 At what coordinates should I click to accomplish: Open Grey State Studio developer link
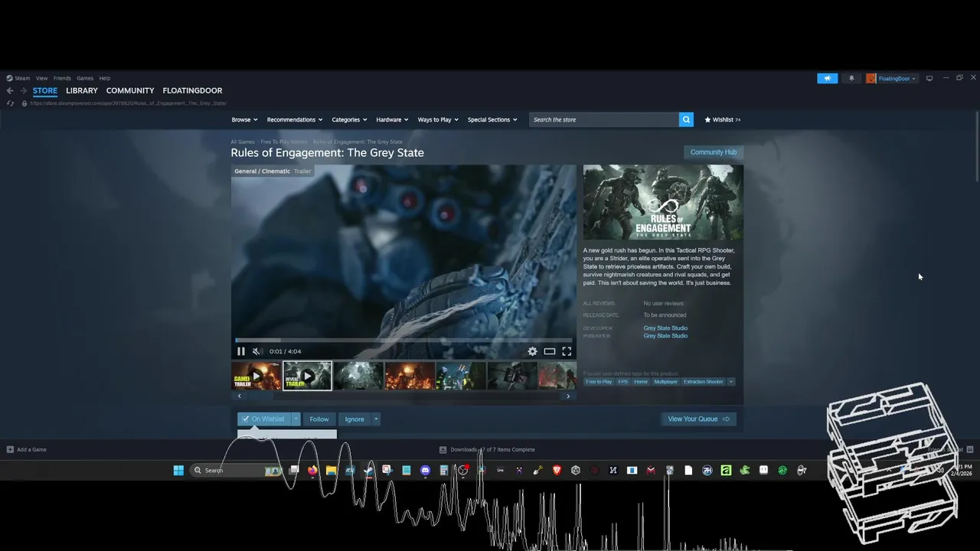coord(665,328)
